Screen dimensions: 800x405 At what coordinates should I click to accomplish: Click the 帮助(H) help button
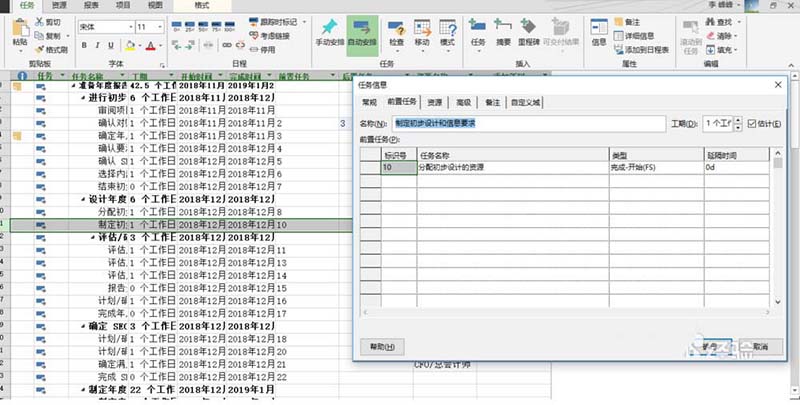[382, 347]
